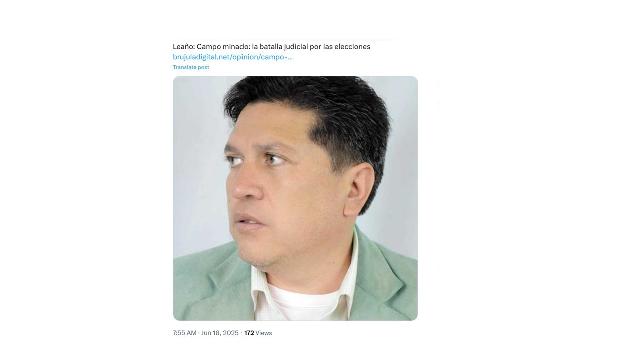
Task: Open the attached photo of the man
Action: tap(295, 198)
